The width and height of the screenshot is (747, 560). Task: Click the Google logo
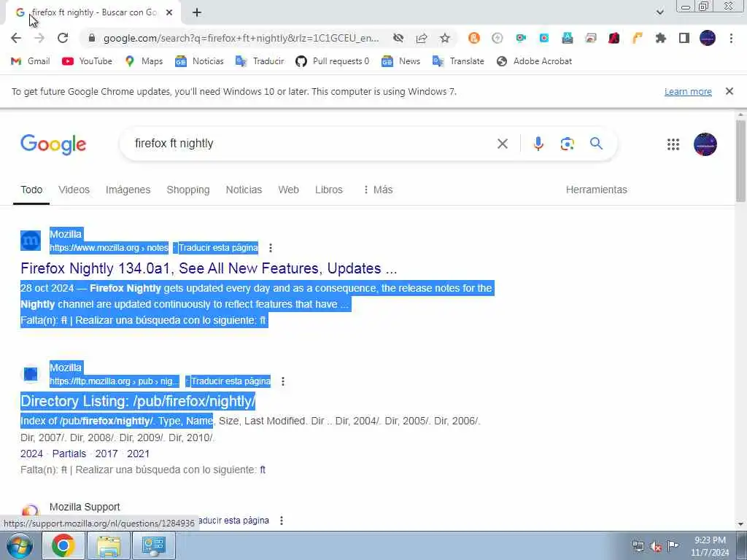[x=53, y=144]
